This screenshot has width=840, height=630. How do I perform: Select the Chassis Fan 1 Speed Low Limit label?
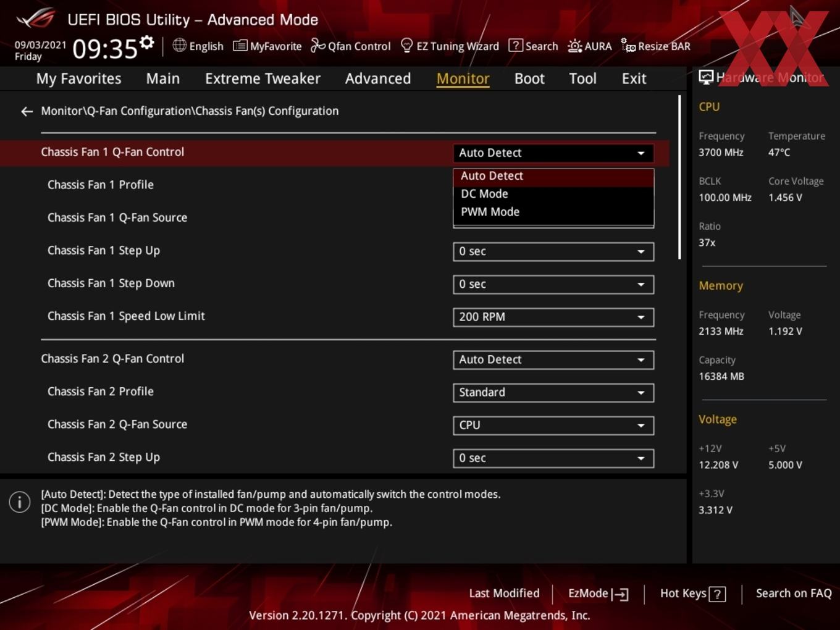(126, 316)
